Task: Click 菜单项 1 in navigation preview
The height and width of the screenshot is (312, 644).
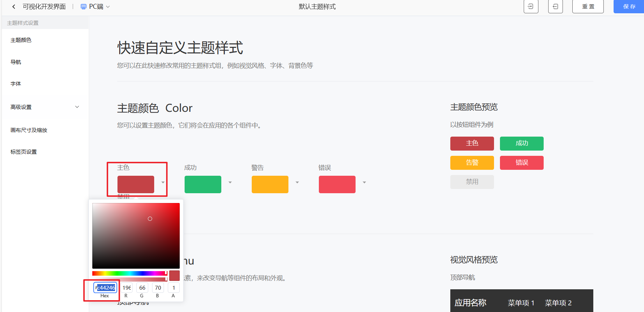Action: click(521, 303)
